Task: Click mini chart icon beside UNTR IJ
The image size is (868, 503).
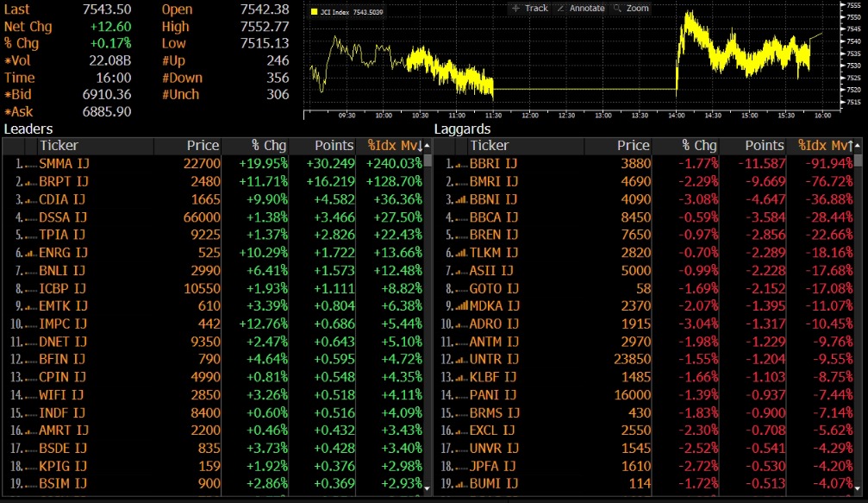Action: 462,360
